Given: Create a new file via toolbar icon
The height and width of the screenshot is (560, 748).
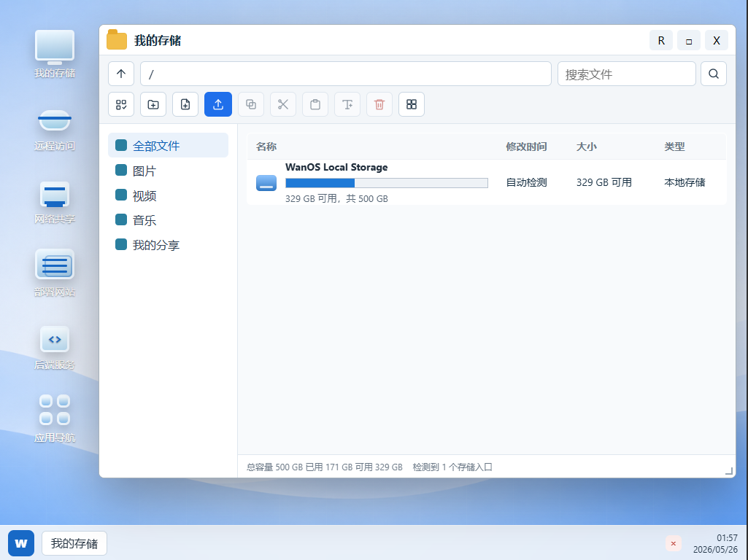Looking at the screenshot, I should pyautogui.click(x=185, y=104).
